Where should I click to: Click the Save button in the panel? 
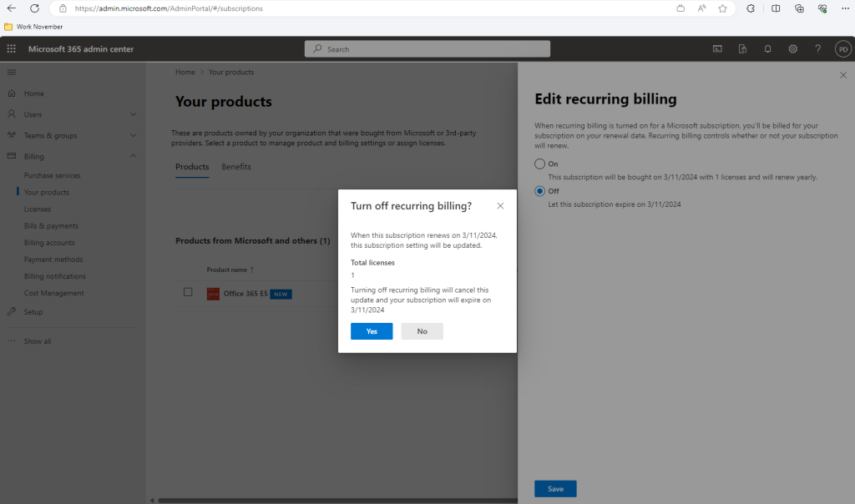coord(555,489)
